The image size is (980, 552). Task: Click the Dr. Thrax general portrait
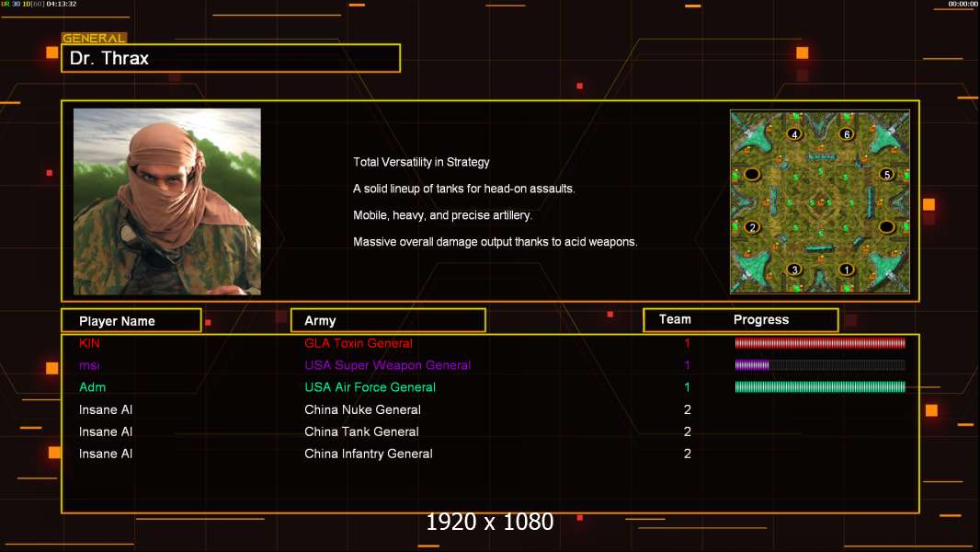point(167,201)
